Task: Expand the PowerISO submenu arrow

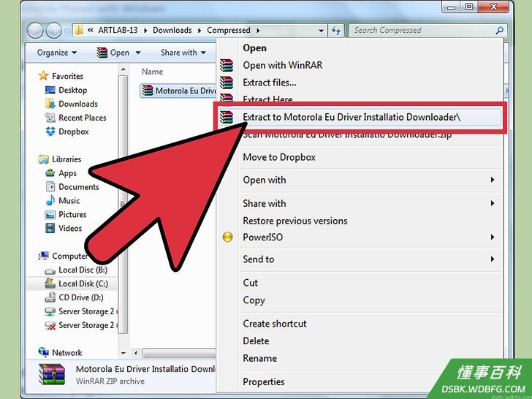Action: point(493,237)
